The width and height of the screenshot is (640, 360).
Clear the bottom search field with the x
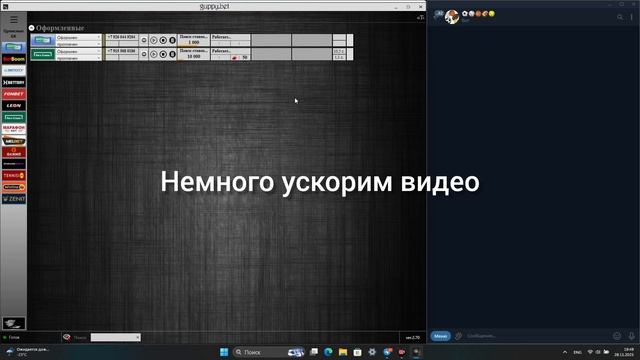pos(138,337)
